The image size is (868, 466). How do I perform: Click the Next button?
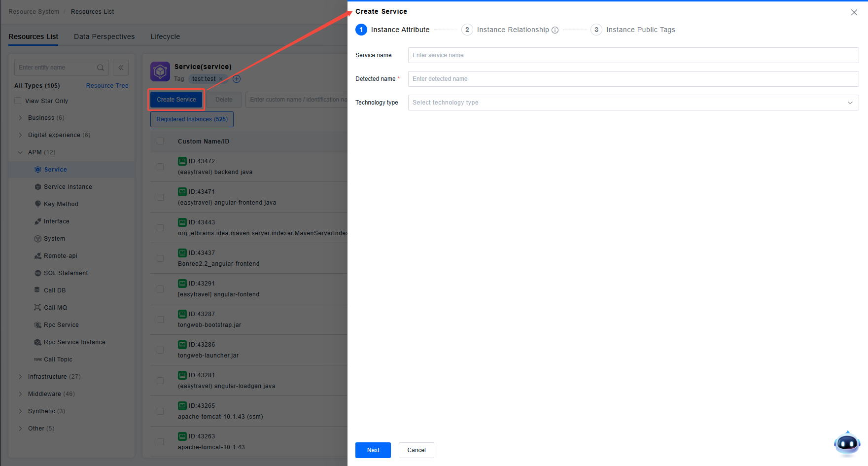(373, 450)
